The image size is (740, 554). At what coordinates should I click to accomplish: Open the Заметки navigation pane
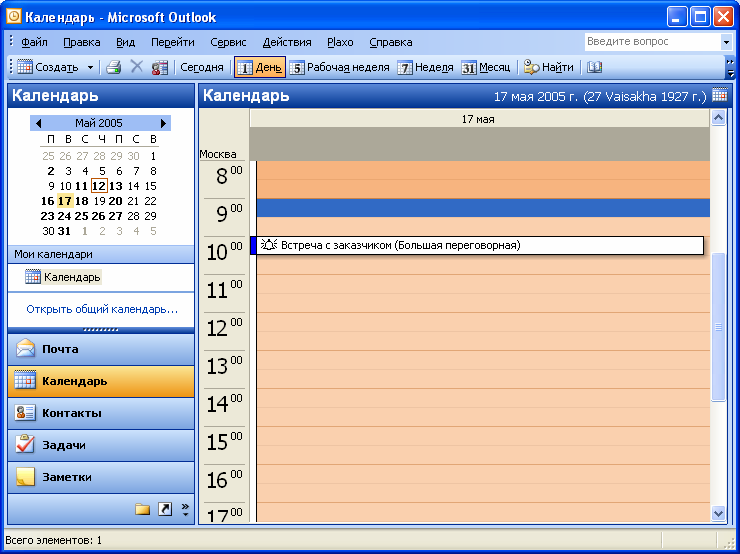[101, 477]
